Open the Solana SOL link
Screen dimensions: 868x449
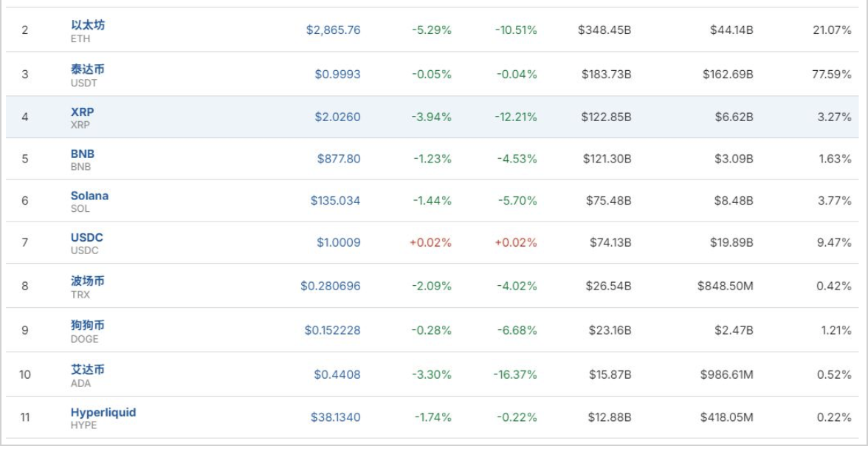(x=89, y=196)
